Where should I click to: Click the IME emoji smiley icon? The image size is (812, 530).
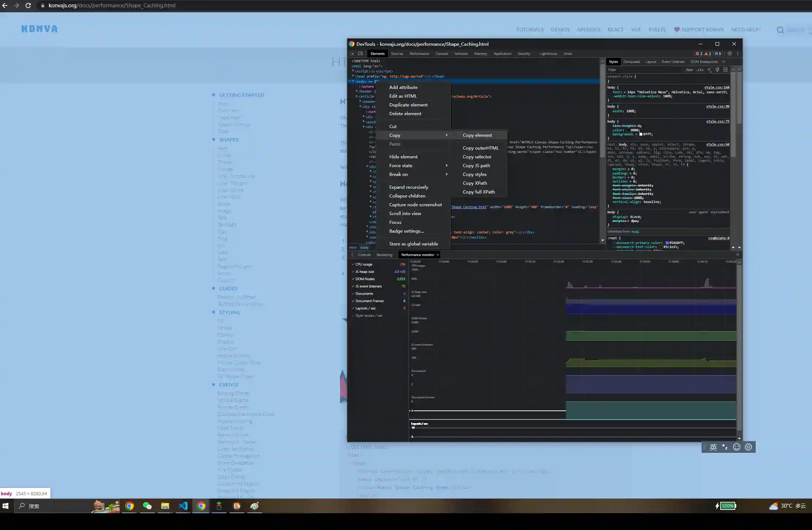737,447
